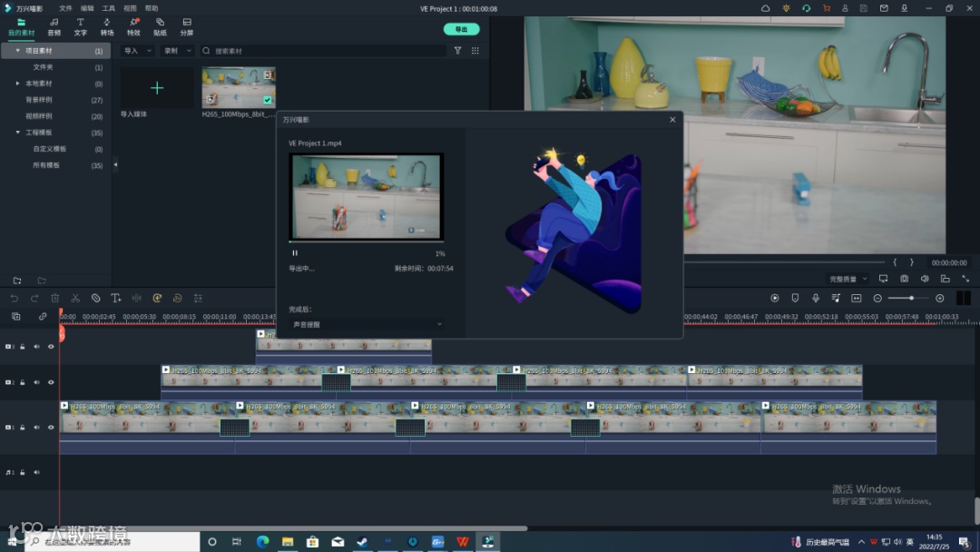Select the H265_100Mbps_8bit media thumbnail
980x552 pixels.
(x=239, y=87)
